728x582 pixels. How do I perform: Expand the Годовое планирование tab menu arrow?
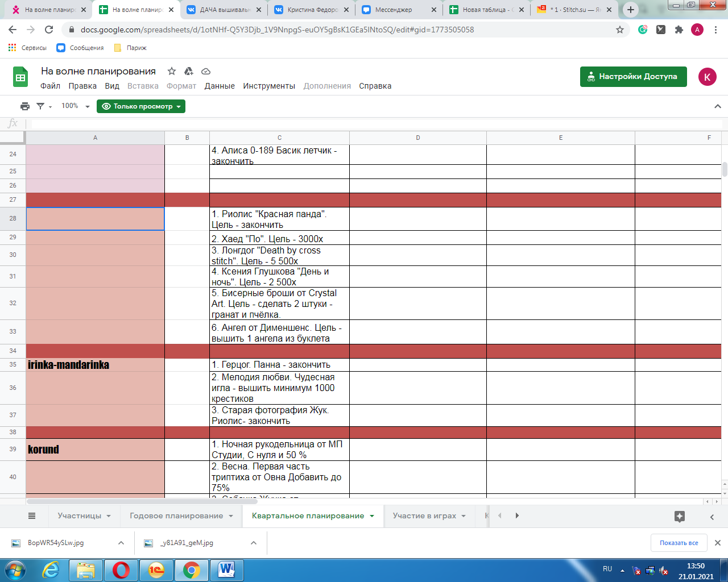pyautogui.click(x=231, y=516)
